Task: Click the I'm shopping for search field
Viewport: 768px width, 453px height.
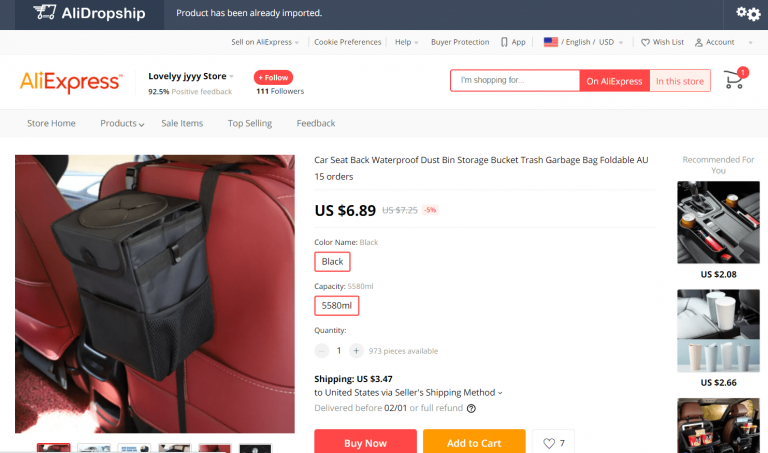Action: click(x=515, y=80)
